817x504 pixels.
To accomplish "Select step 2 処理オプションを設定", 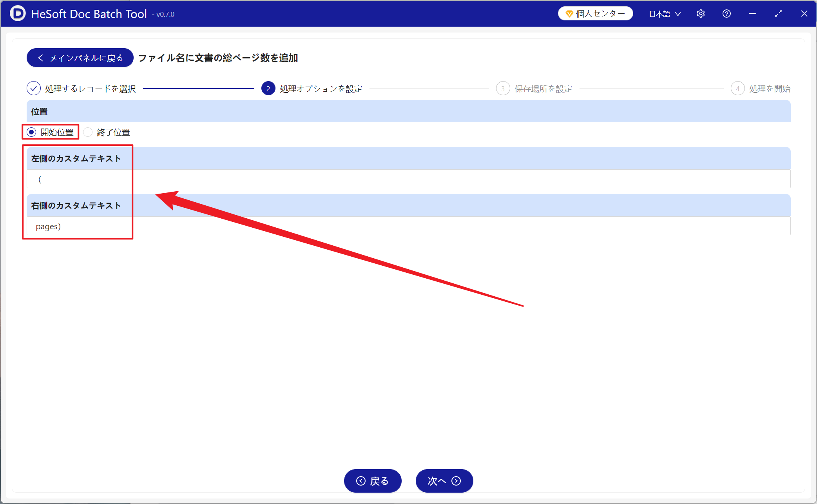I will pyautogui.click(x=312, y=89).
